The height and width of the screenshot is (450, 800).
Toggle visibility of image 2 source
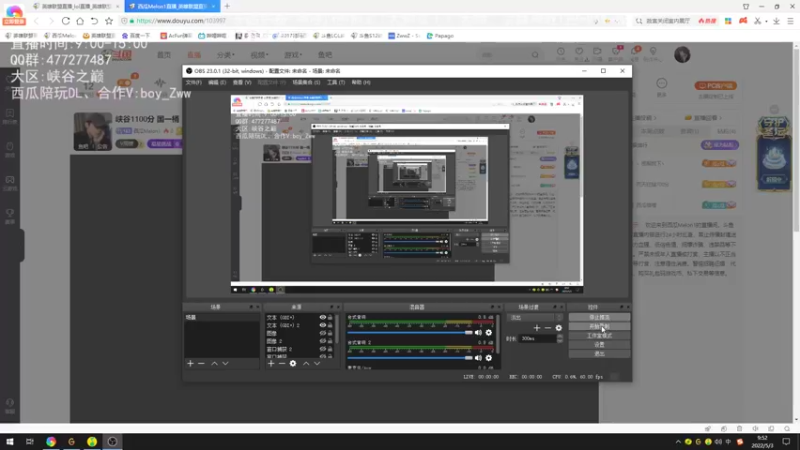[322, 341]
